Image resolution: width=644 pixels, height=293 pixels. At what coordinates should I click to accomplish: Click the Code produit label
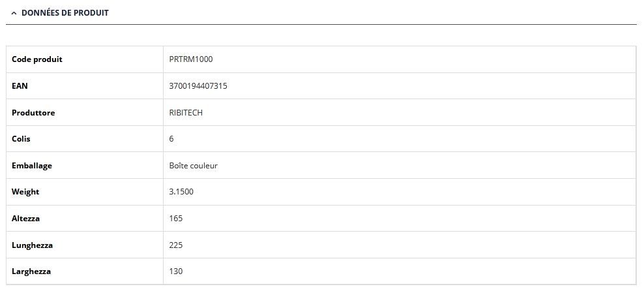(x=37, y=59)
